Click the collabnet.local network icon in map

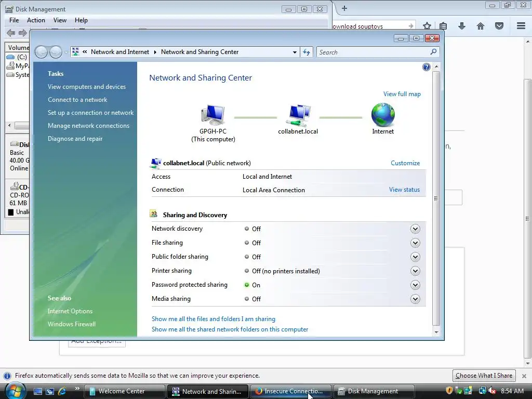(298, 115)
